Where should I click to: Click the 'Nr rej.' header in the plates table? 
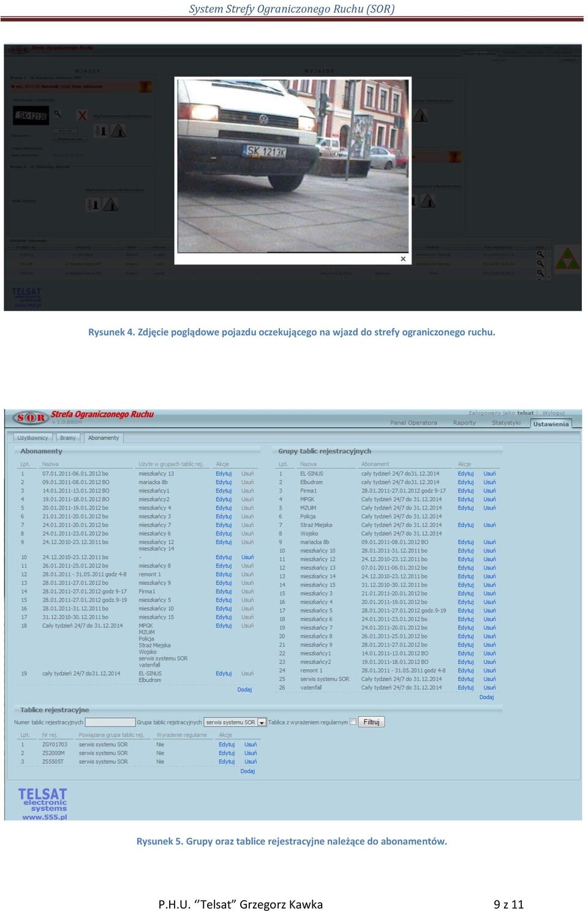click(x=49, y=735)
